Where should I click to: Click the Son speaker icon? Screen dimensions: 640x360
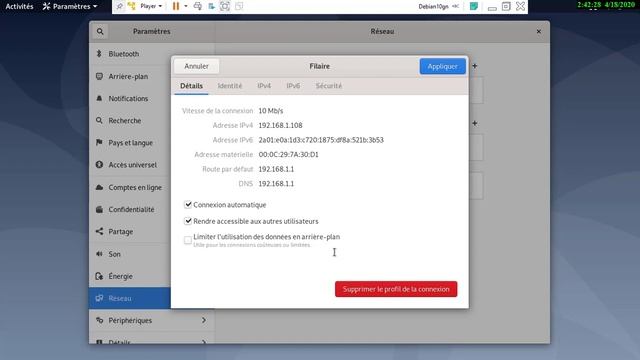(x=99, y=254)
